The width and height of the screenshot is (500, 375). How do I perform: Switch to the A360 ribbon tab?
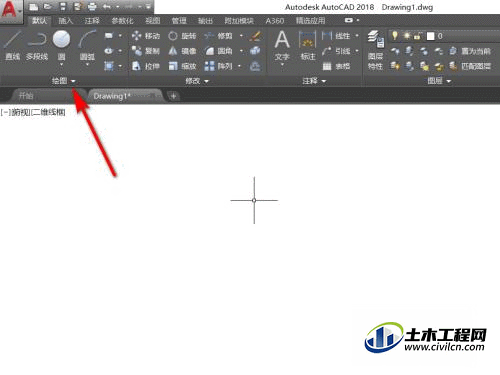[275, 21]
